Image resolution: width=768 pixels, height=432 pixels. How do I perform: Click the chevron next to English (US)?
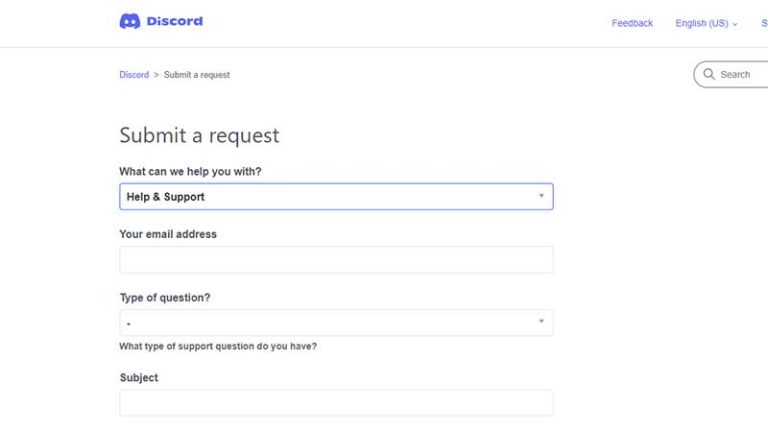735,24
